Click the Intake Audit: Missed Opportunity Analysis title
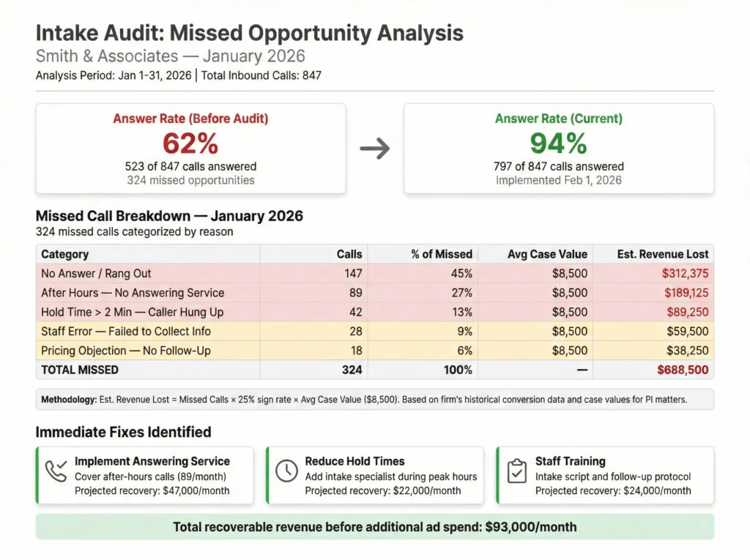The image size is (750, 560). (249, 33)
